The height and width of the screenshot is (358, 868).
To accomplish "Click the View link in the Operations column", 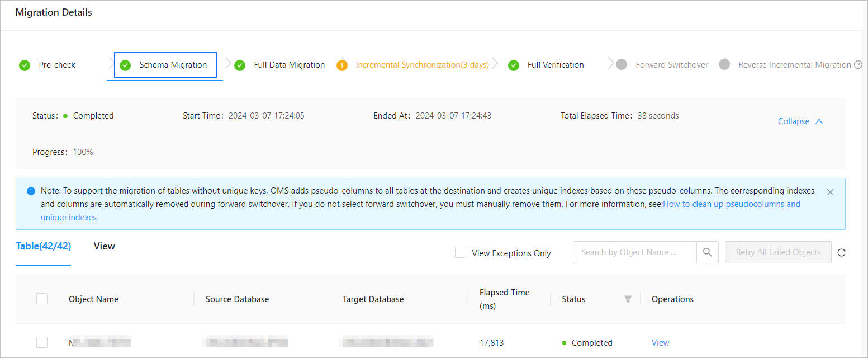I will [x=661, y=343].
